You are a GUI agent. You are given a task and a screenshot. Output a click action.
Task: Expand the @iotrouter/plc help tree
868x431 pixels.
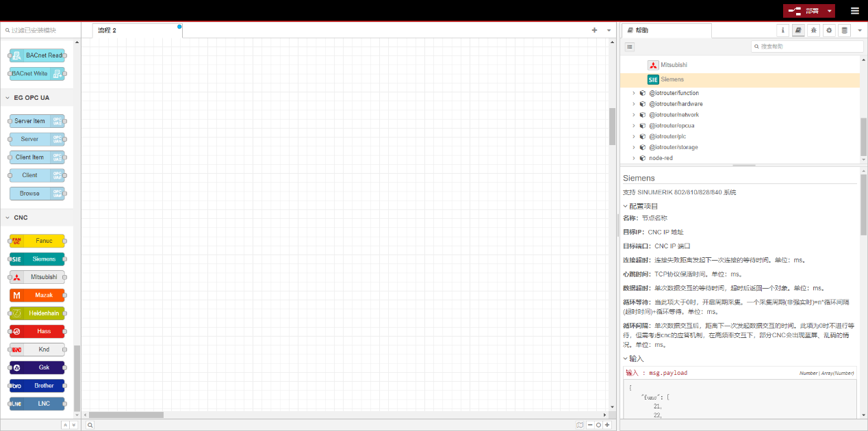coord(634,136)
